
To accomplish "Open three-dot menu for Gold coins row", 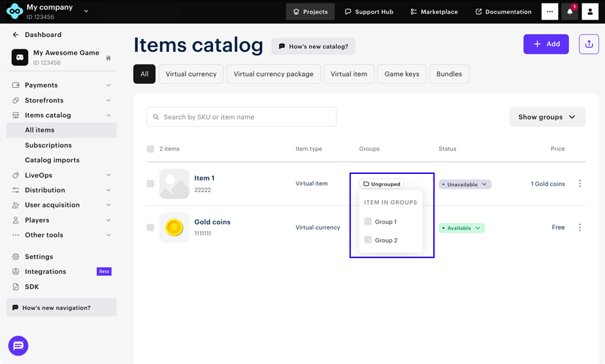I will [x=580, y=228].
